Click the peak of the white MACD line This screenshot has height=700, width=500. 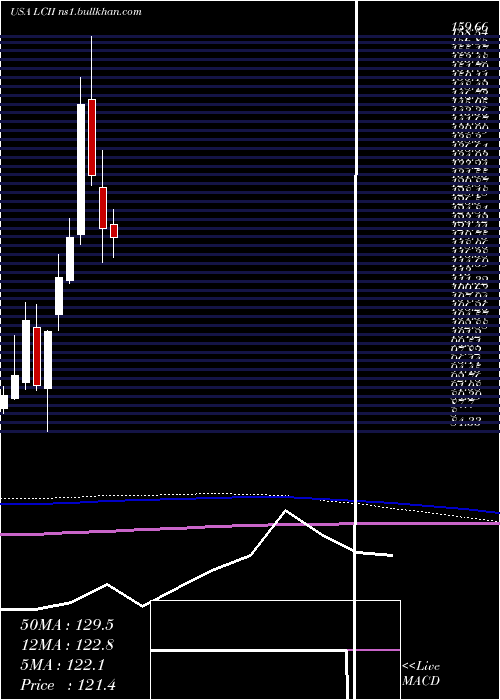click(x=286, y=510)
